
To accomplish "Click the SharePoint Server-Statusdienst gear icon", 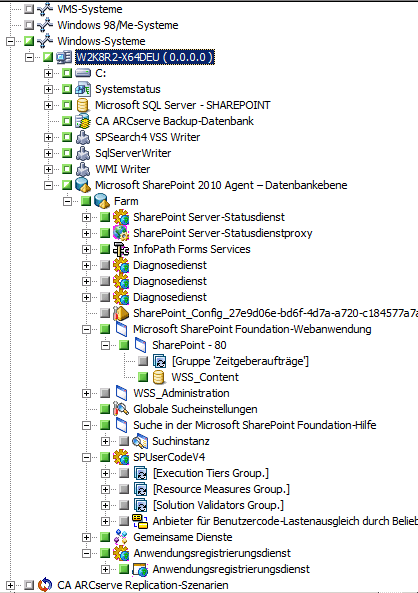I will 121,217.
